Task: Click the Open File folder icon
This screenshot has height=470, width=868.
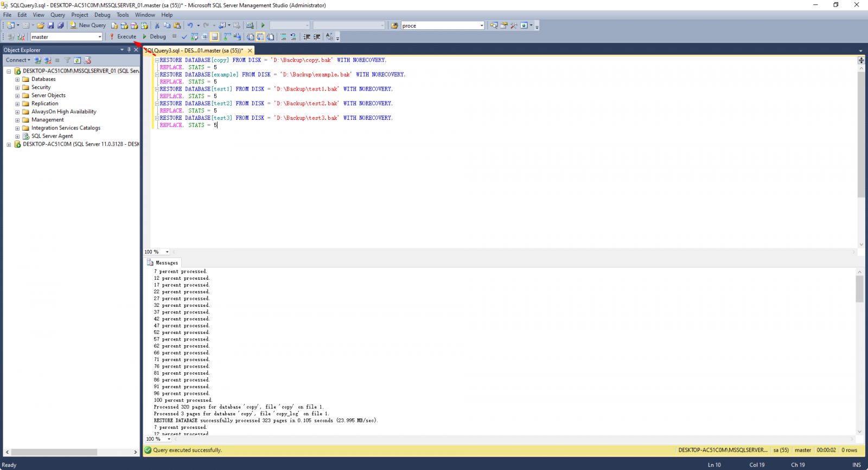Action: coord(41,25)
